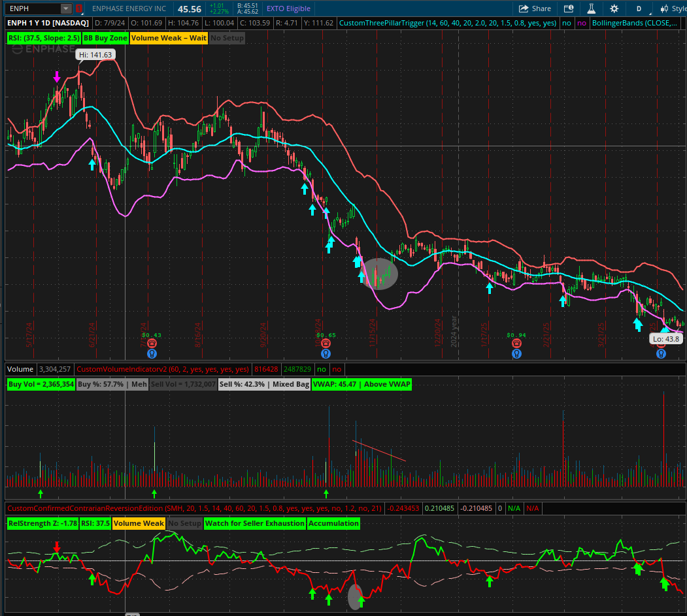Click the RelStrength Z: -1.78 label
Image resolution: width=687 pixels, height=616 pixels.
(x=43, y=524)
